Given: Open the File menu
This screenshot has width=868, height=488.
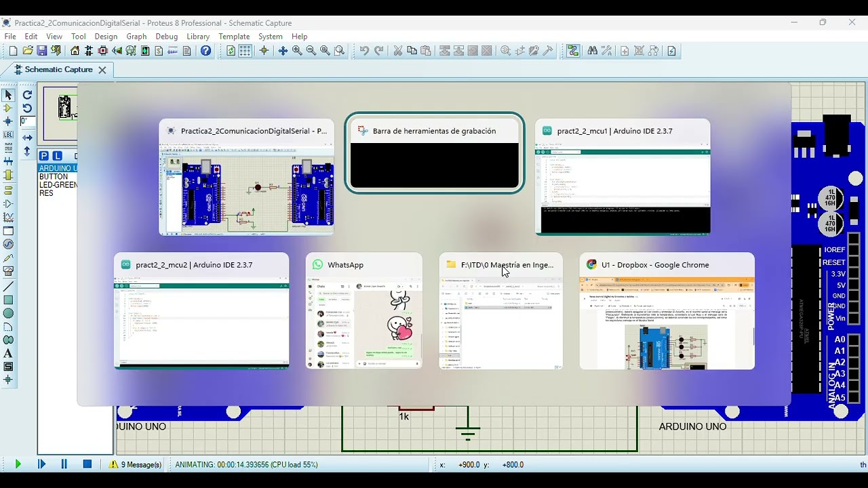Looking at the screenshot, I should click(10, 37).
